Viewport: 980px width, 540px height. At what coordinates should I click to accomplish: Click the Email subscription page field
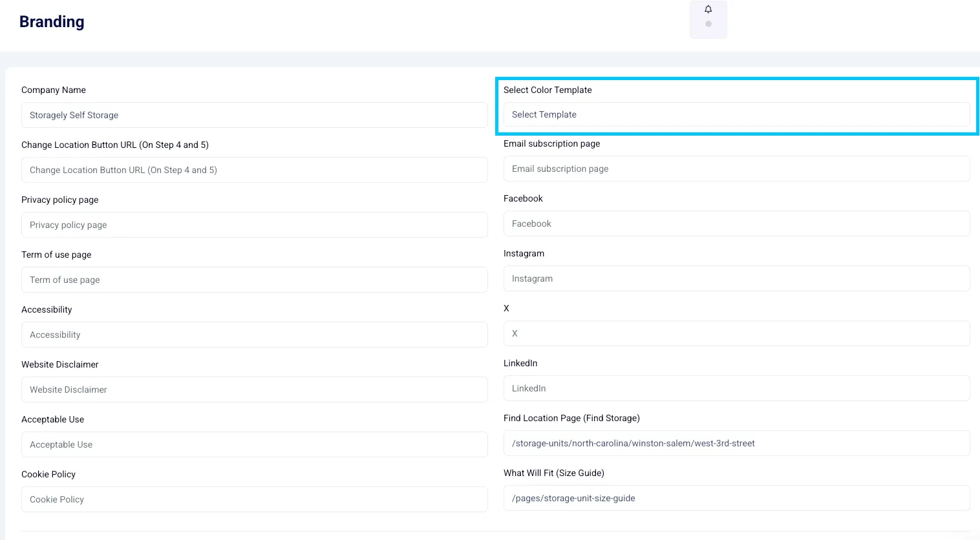(737, 169)
